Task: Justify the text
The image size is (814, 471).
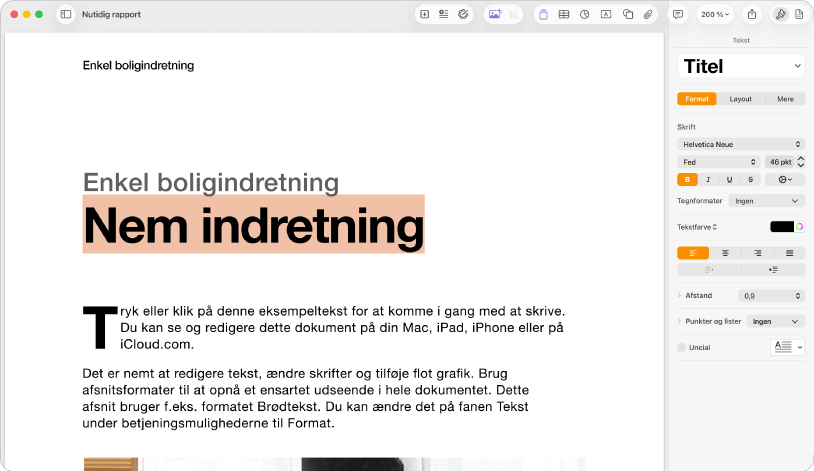Action: click(x=789, y=253)
